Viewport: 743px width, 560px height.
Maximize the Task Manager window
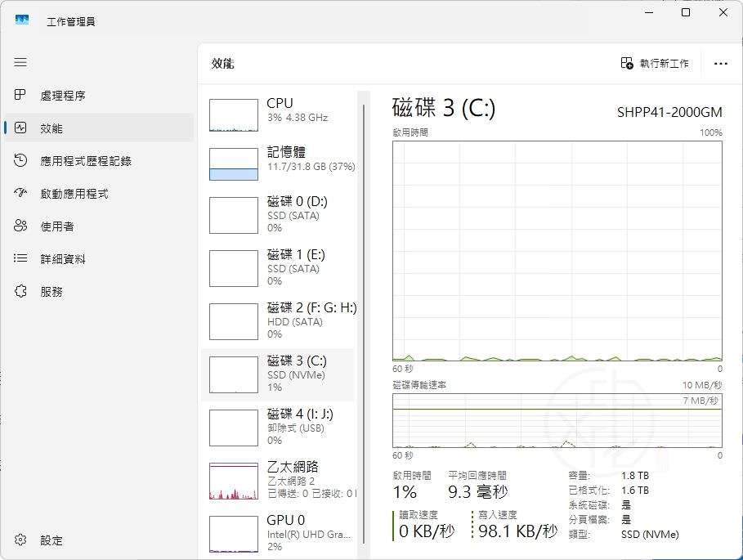tap(686, 12)
